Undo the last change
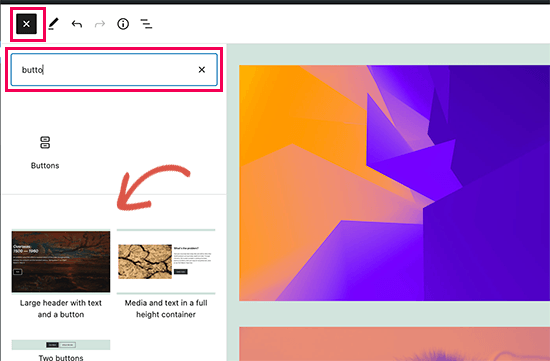550x361 pixels. 77,24
